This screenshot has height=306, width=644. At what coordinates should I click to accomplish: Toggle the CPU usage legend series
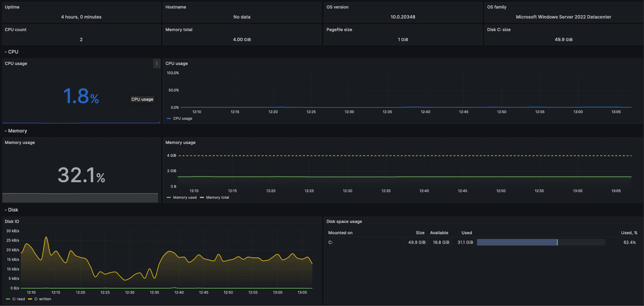click(182, 118)
